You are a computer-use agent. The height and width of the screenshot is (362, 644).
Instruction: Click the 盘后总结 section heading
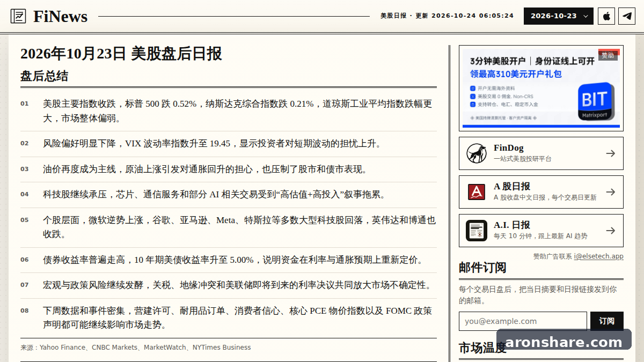[44, 76]
